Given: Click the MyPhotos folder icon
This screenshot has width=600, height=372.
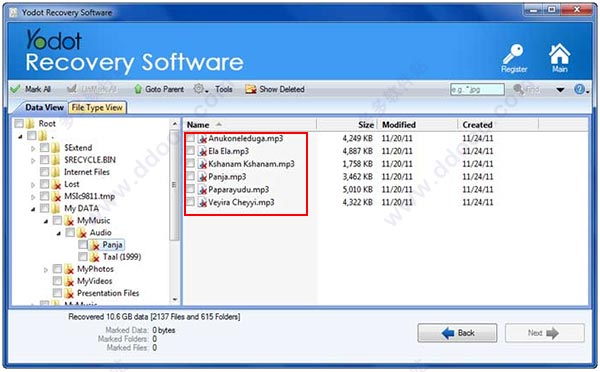Looking at the screenshot, I should tap(69, 269).
